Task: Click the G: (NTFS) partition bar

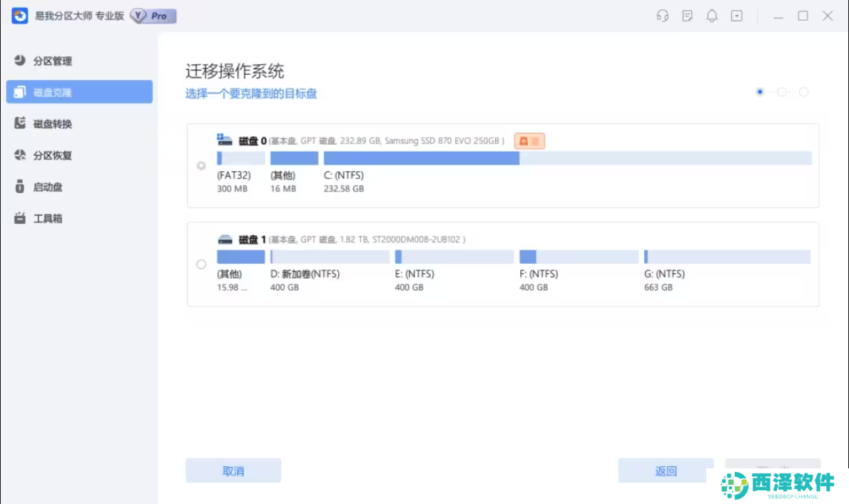Action: [x=727, y=257]
